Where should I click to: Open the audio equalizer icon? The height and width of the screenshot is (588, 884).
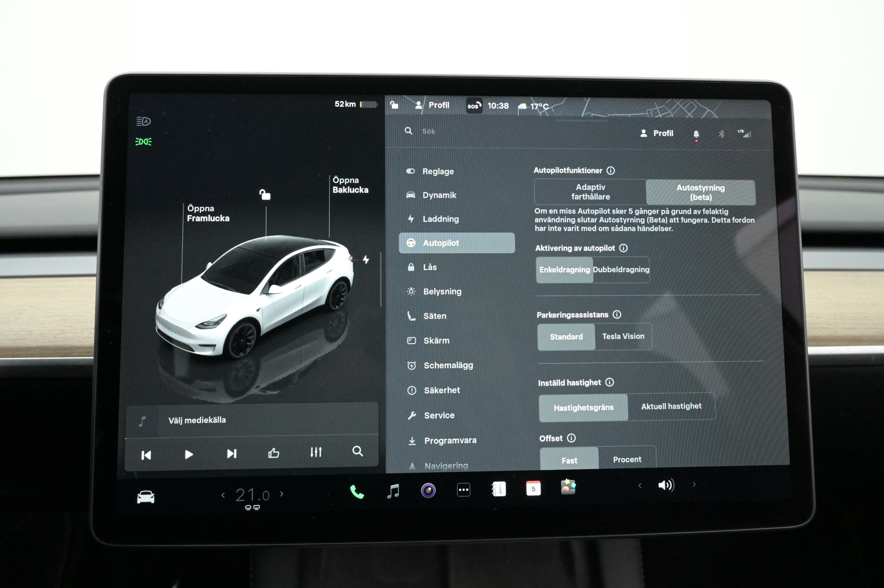(x=316, y=452)
